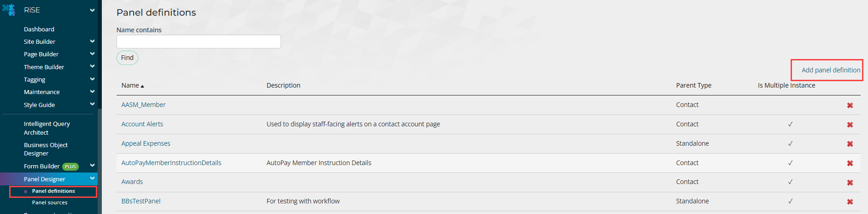868x214 pixels.
Task: Delete the Account Alerts panel definition
Action: [850, 125]
